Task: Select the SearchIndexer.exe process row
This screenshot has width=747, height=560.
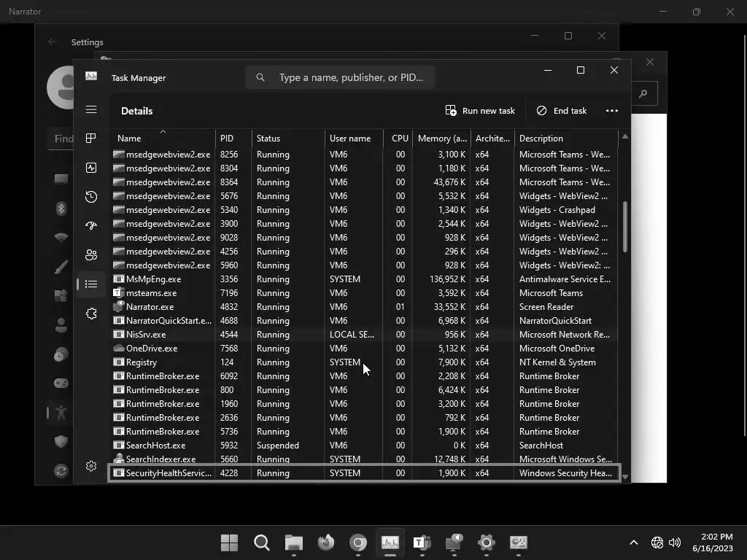Action: 364,459
